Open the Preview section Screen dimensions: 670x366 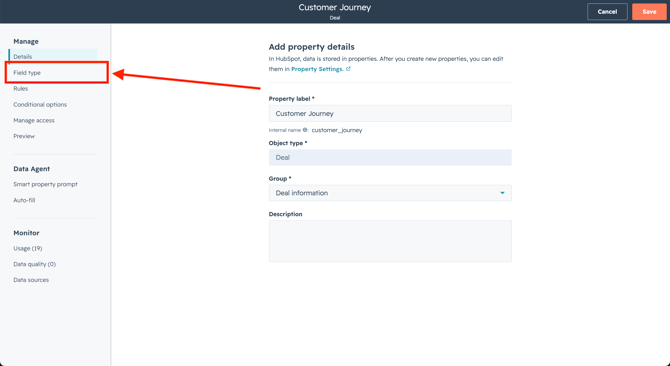pos(24,136)
